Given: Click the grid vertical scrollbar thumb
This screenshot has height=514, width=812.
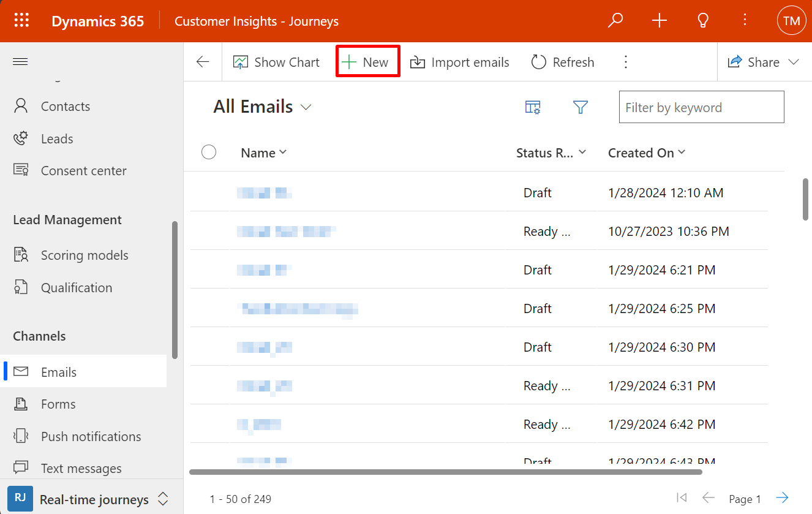Looking at the screenshot, I should click(806, 199).
